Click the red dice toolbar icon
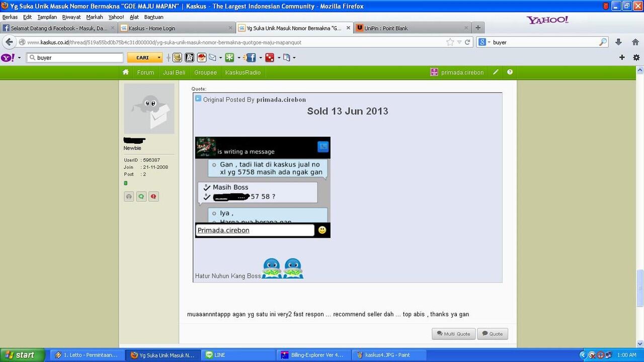 point(270,58)
